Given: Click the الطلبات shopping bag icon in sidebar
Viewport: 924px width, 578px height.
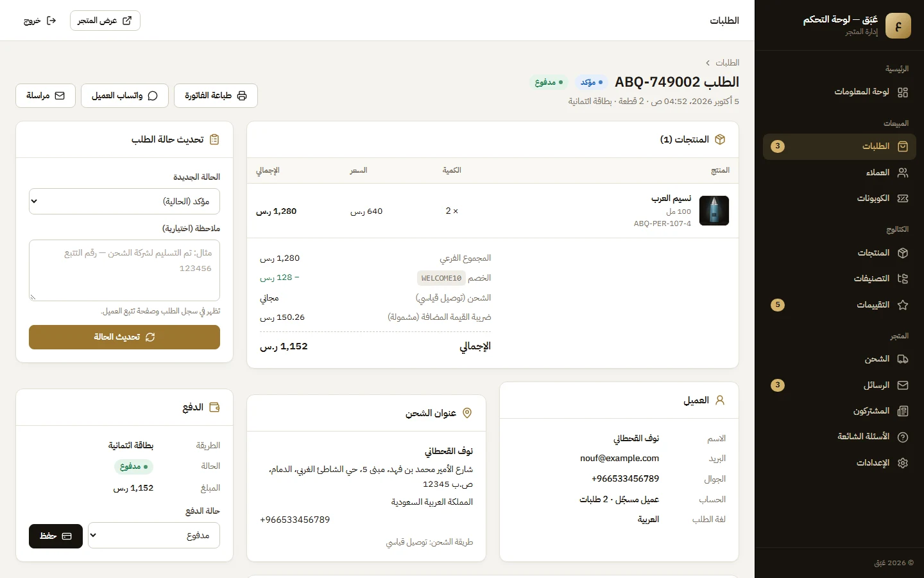Looking at the screenshot, I should point(903,146).
